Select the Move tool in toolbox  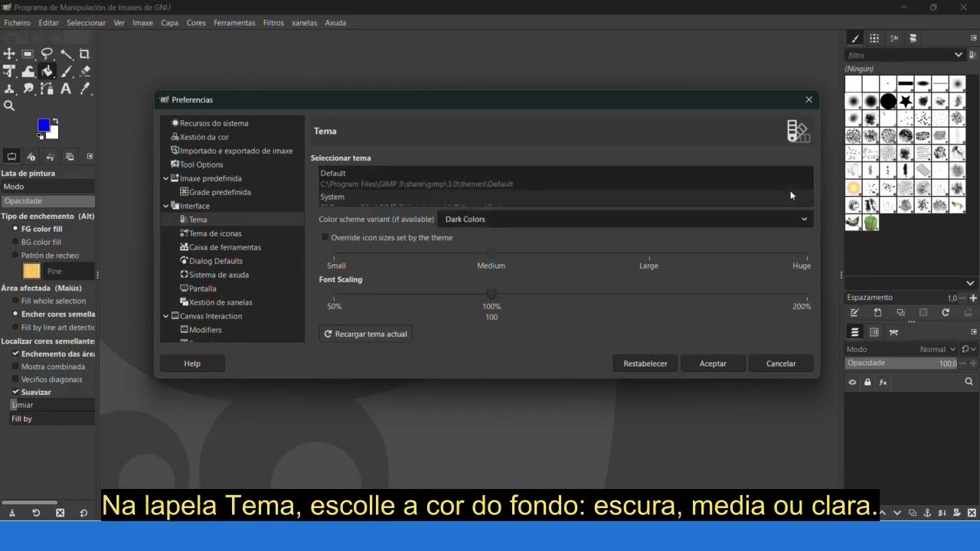coord(9,54)
